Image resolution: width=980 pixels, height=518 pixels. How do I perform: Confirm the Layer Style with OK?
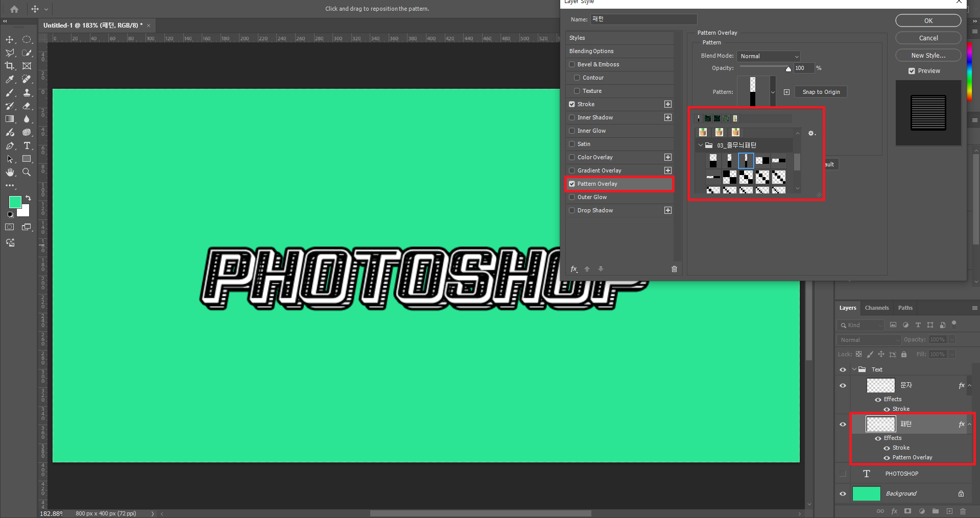click(x=928, y=20)
